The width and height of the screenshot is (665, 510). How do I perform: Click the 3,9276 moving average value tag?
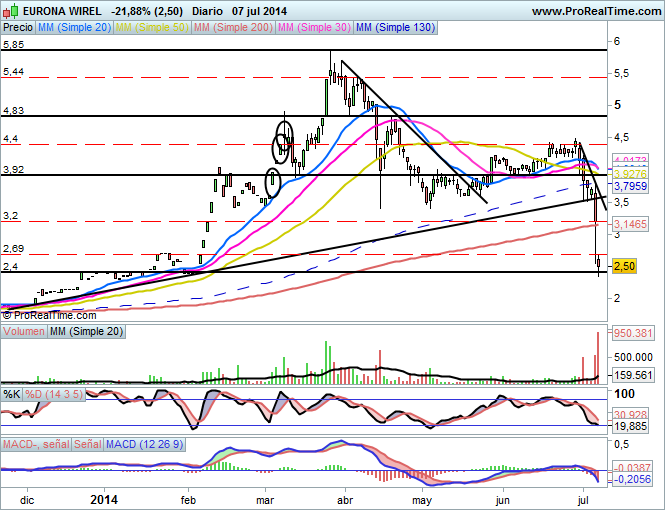(630, 174)
